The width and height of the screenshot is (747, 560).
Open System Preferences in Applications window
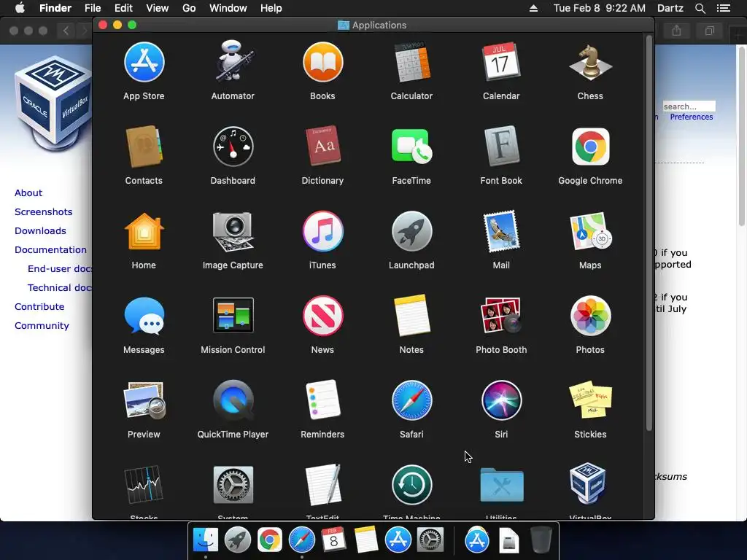click(233, 485)
